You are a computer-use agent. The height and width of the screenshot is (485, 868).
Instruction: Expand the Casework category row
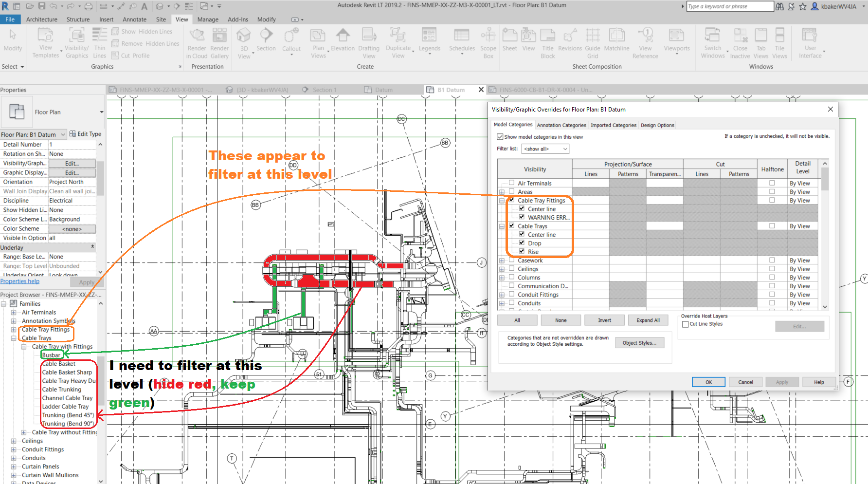pyautogui.click(x=502, y=261)
